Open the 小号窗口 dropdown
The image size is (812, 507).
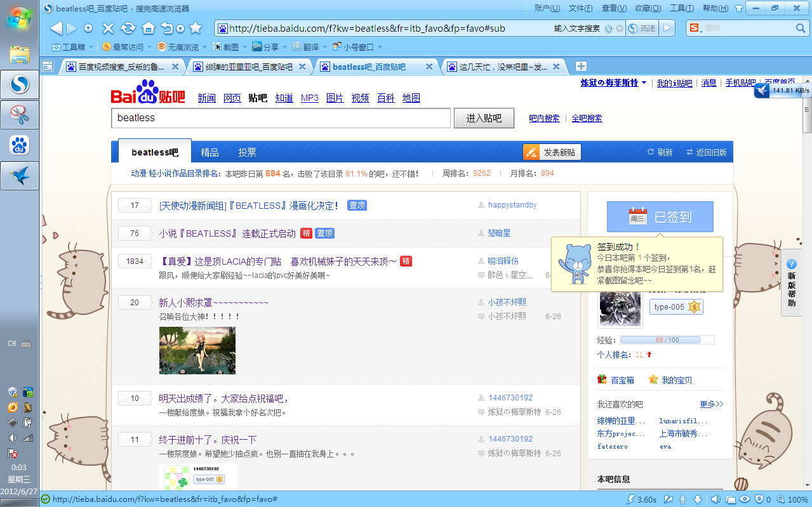click(357, 47)
